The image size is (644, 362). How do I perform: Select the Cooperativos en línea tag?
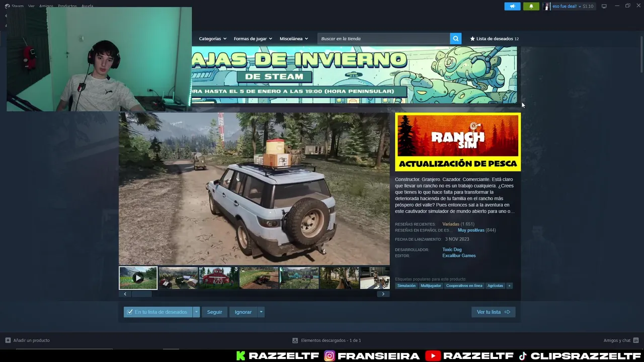coord(464,286)
